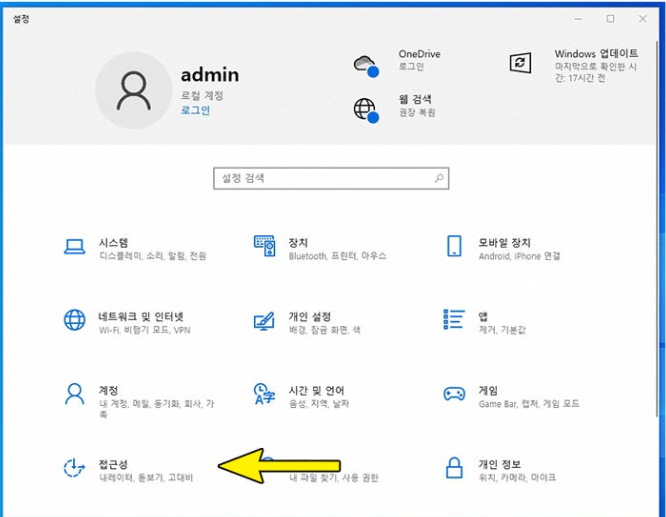
Task: Select the 앱 category title
Action: (x=483, y=316)
